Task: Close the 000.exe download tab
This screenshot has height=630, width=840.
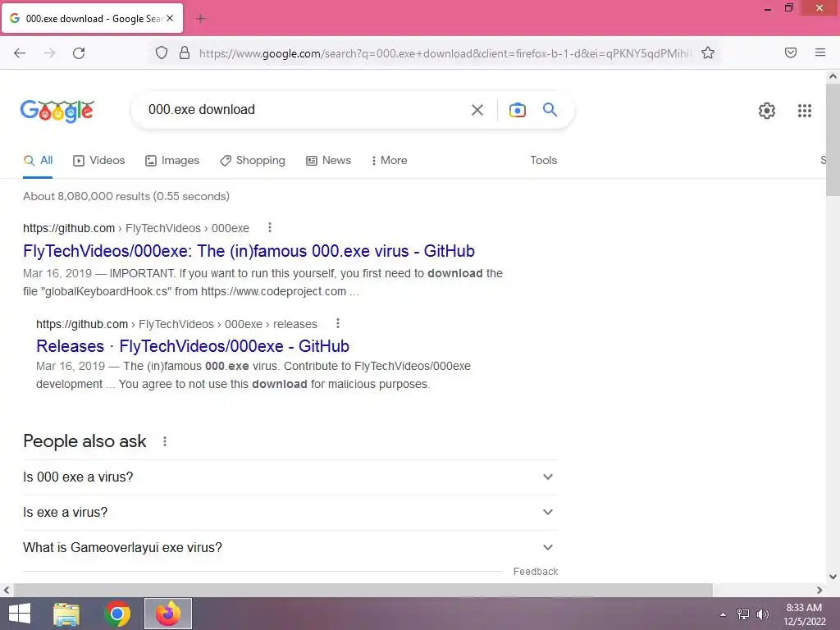Action: pos(170,18)
